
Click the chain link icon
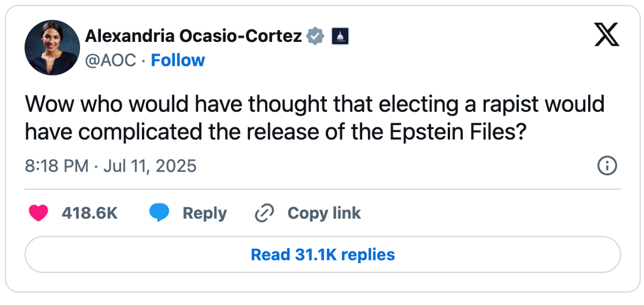tap(263, 213)
